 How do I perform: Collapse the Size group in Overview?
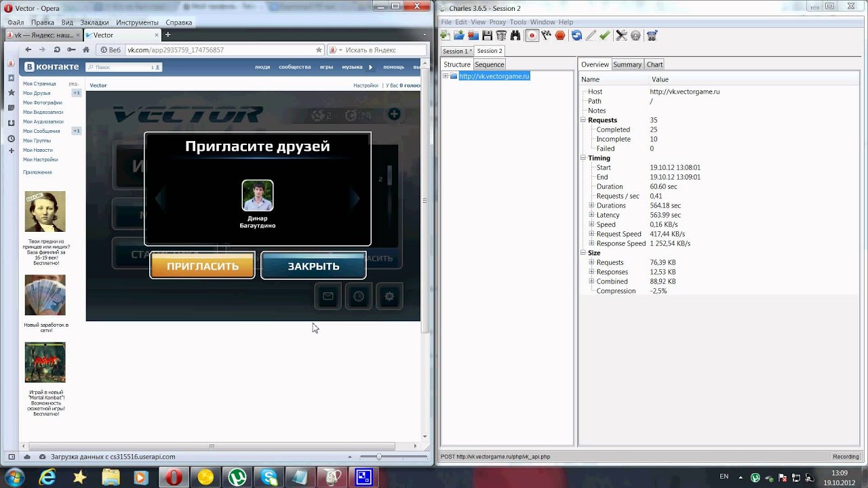coord(583,253)
